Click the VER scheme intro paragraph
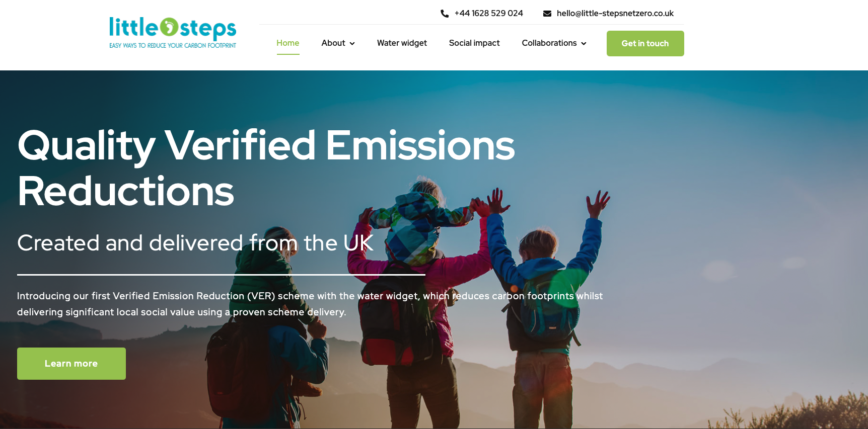The image size is (868, 429). point(310,304)
